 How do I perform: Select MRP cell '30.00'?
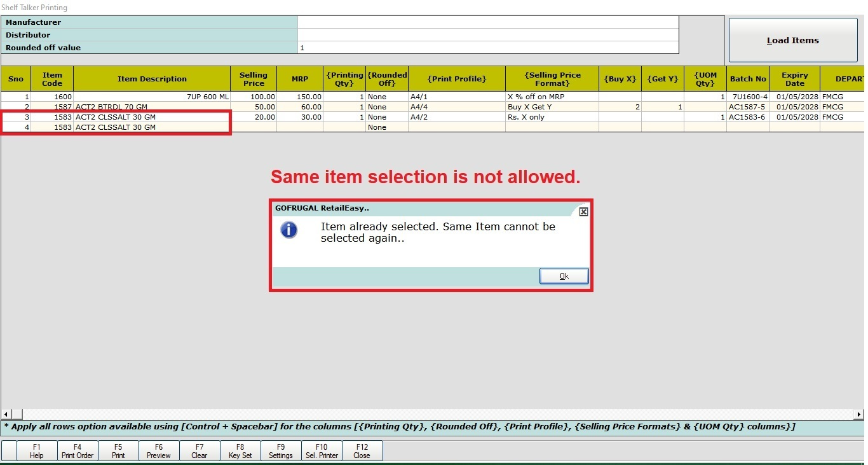pos(300,117)
